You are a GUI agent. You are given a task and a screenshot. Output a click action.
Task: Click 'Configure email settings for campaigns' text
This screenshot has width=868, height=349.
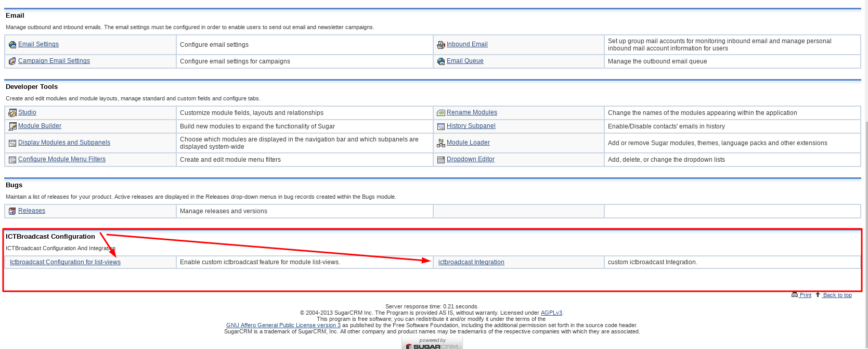[235, 61]
